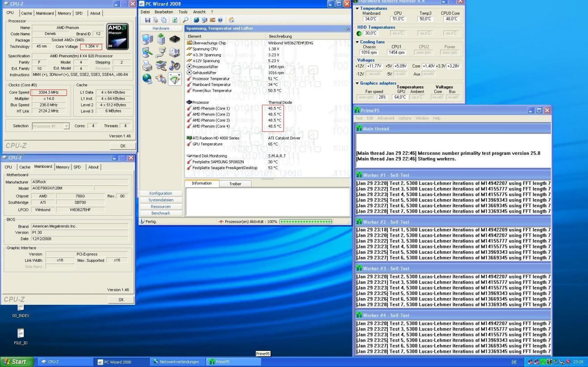
Task: Click OK in the processor CPU-Z window
Action: pos(123,146)
